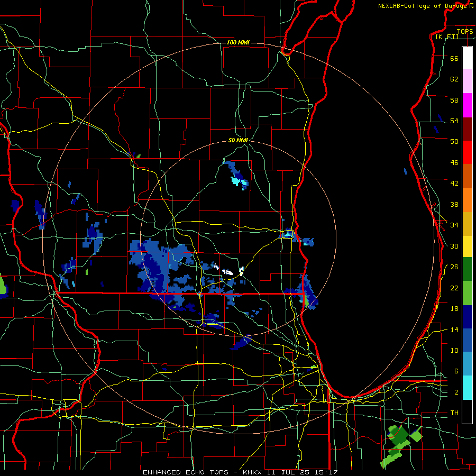Click the "50 NMI" range ring label

[238, 141]
